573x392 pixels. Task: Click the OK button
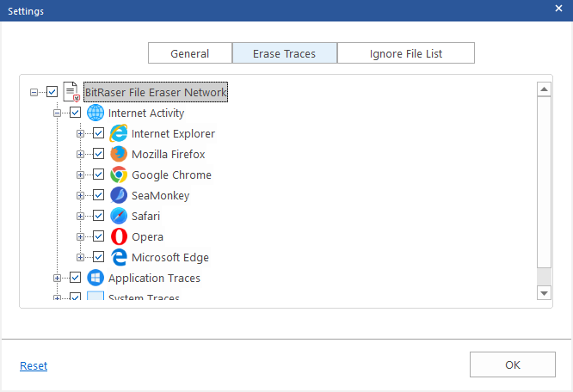512,364
